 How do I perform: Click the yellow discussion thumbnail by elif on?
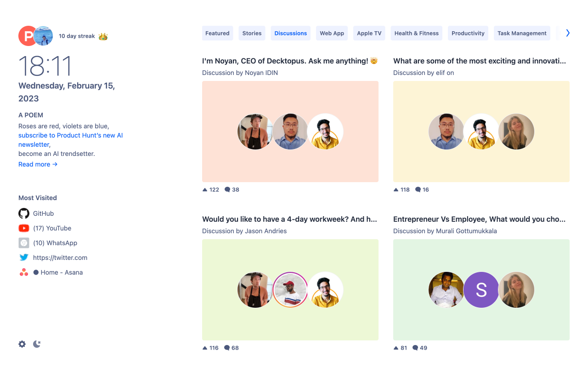tap(481, 132)
